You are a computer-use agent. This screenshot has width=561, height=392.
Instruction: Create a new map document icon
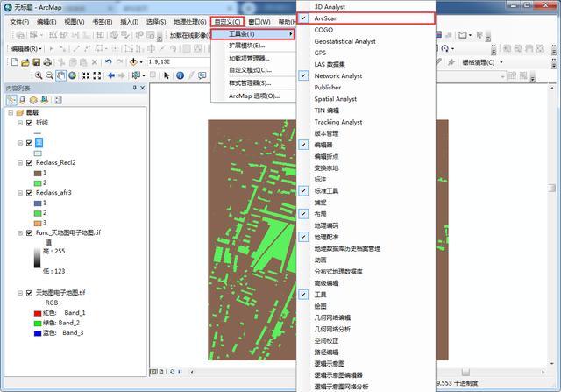click(x=15, y=62)
